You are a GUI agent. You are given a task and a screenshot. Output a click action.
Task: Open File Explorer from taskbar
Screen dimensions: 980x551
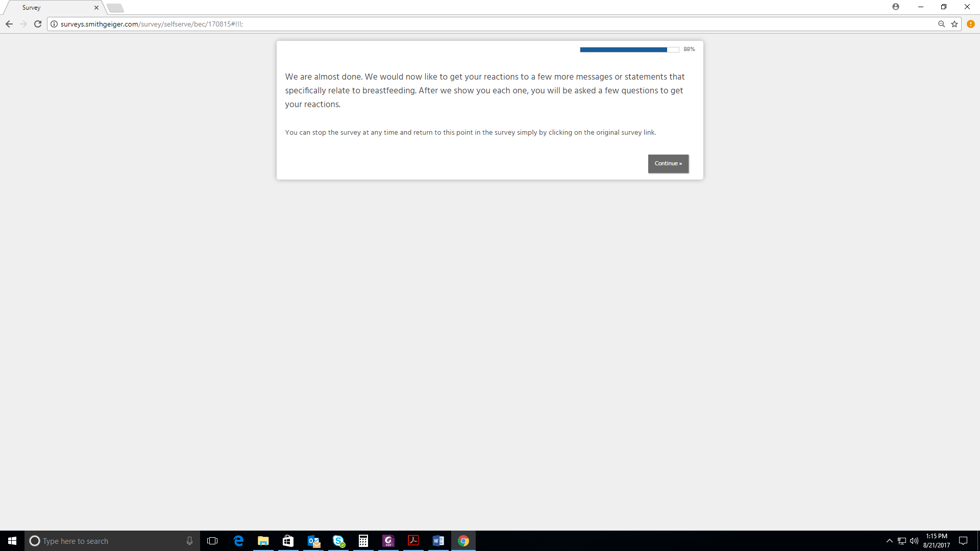coord(263,541)
